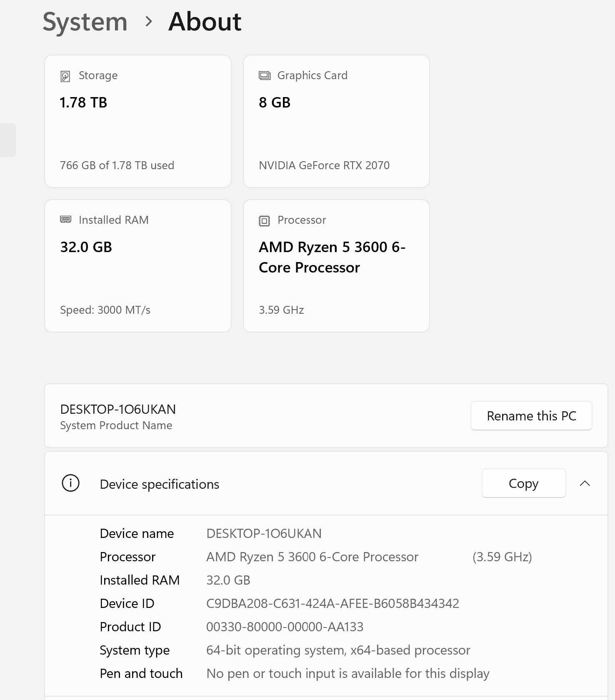Click the Installed RAM memory icon
Screen dimensions: 615x700
click(66, 219)
